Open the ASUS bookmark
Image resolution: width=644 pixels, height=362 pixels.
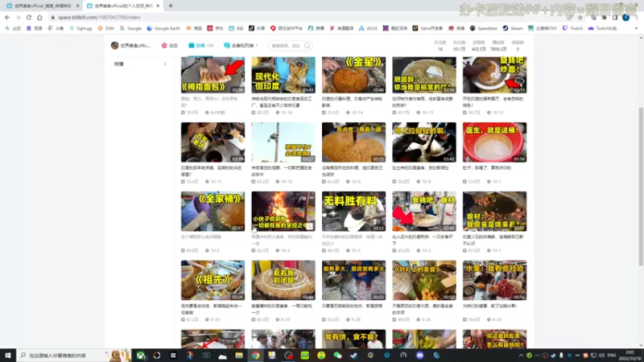368,28
